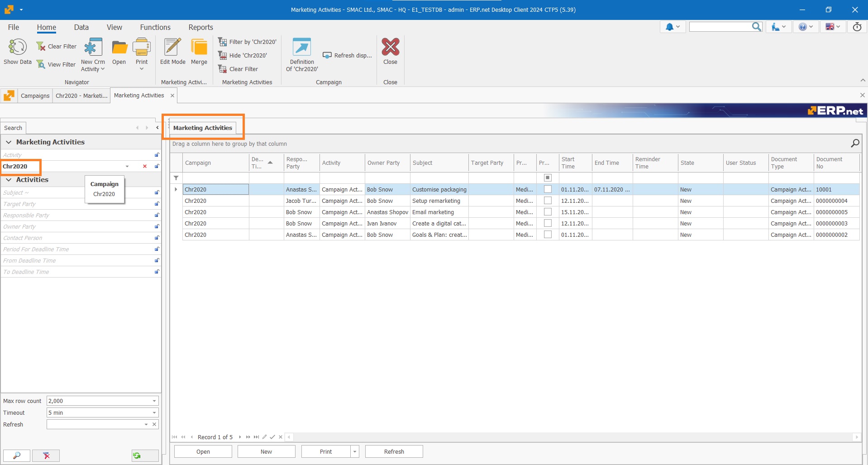Click the search magnifier button in bottom panel
Image resolution: width=868 pixels, height=465 pixels.
pyautogui.click(x=17, y=455)
